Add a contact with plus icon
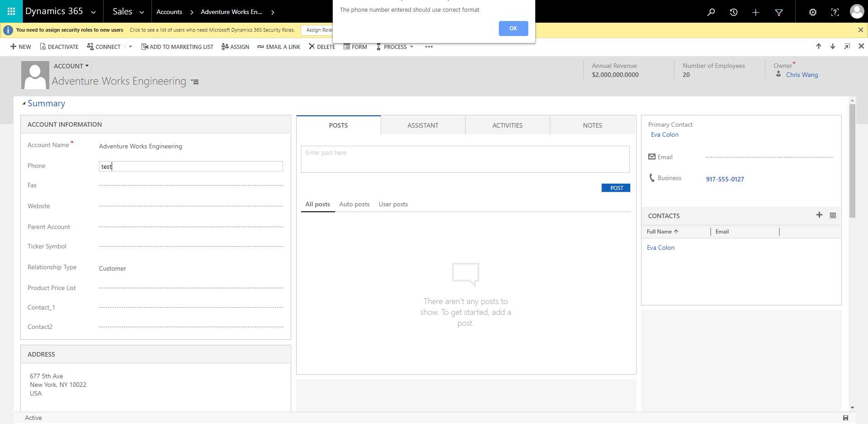The width and height of the screenshot is (868, 424). (x=819, y=215)
